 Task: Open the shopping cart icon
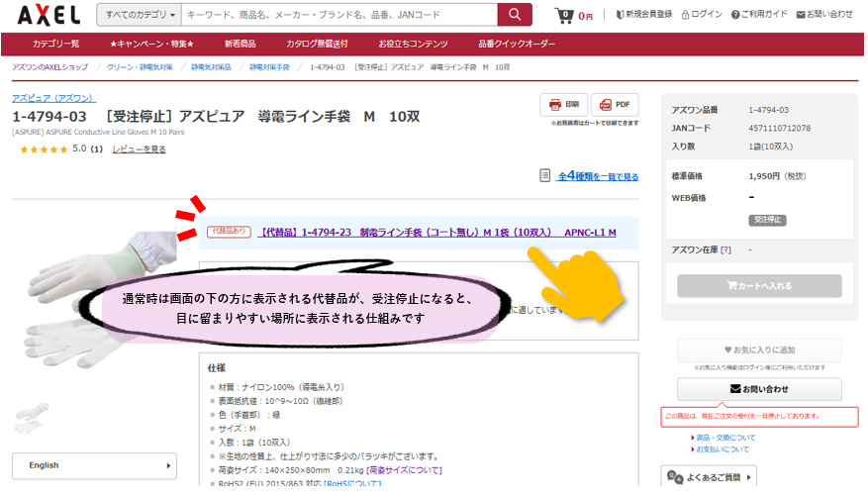pos(564,16)
